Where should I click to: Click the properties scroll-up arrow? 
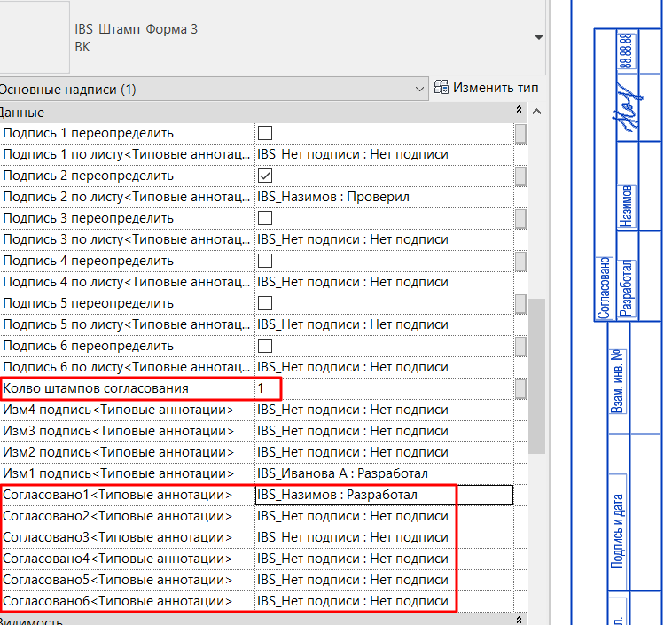pyautogui.click(x=536, y=112)
